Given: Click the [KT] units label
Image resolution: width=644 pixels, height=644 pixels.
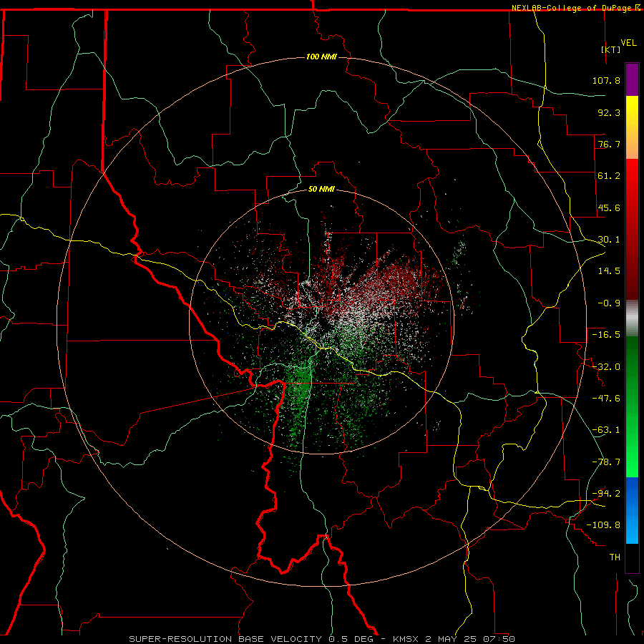Looking at the screenshot, I should (x=611, y=49).
